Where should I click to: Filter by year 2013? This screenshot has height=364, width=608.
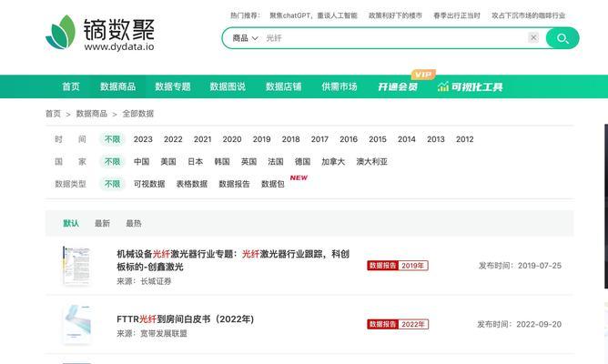tap(436, 139)
